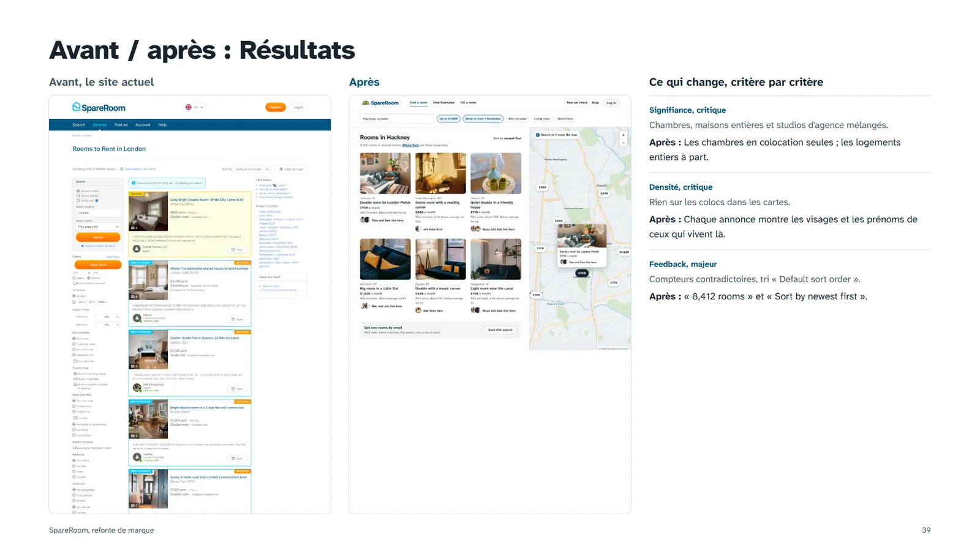The height and width of the screenshot is (551, 980).
Task: Click the map zoom in plus button
Action: pos(624,135)
